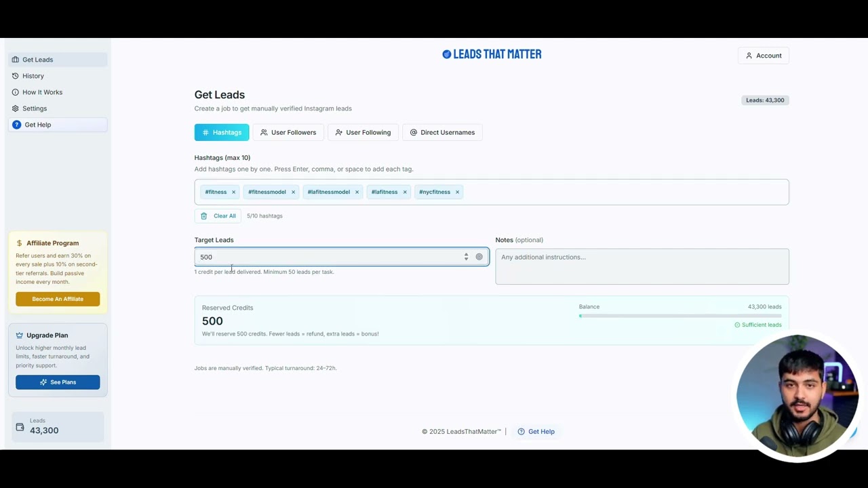
Task: Switch to User Followers tab
Action: pyautogui.click(x=288, y=132)
